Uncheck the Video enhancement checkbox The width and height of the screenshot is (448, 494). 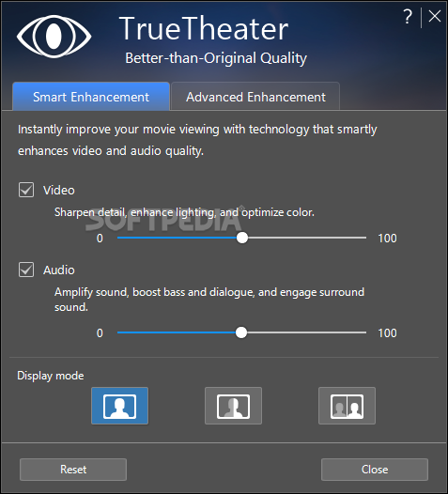[x=26, y=190]
